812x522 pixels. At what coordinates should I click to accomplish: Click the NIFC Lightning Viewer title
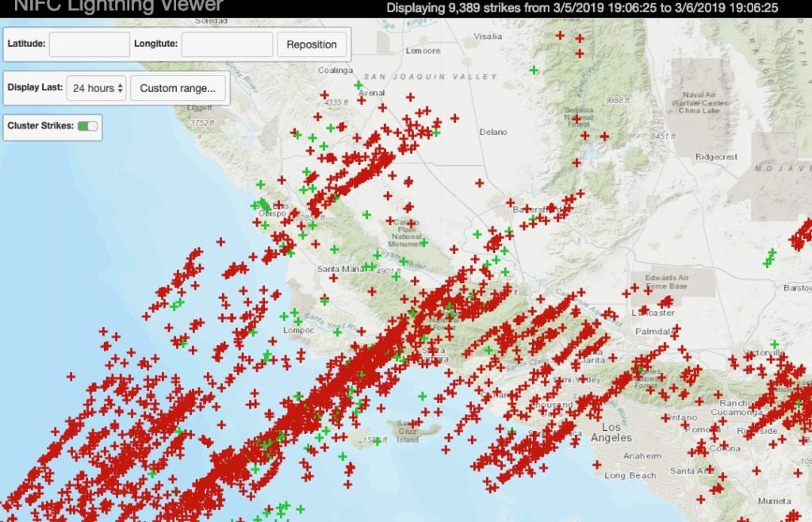point(118,6)
